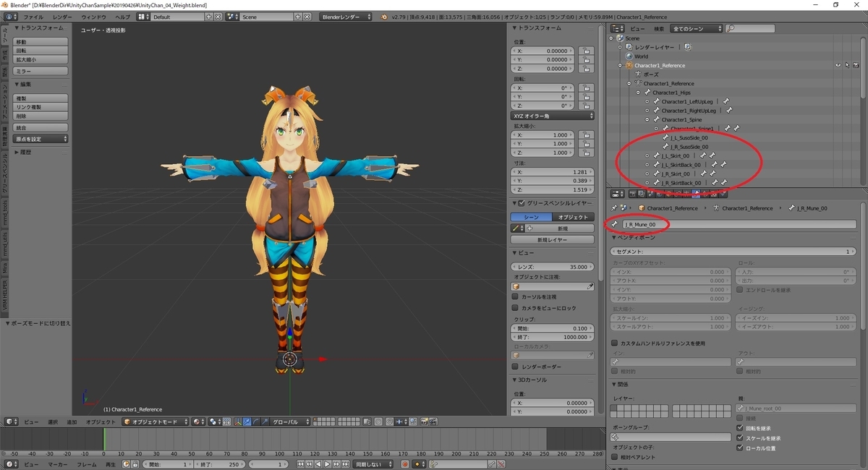Open the オブジェクトモード mode dropdown
Viewport: 868px width, 470px height.
(x=156, y=422)
